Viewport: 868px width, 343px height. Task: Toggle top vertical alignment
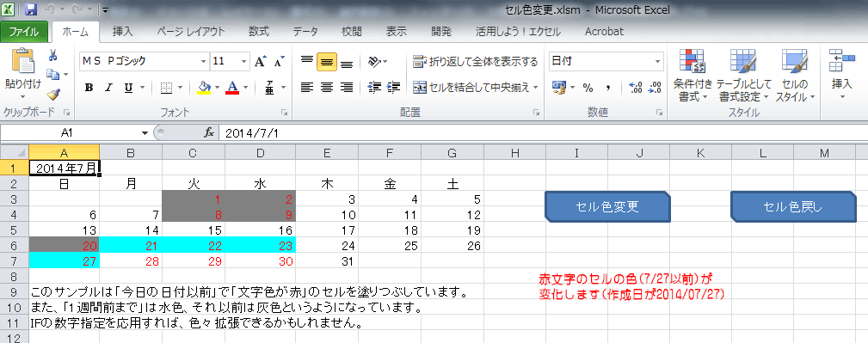[306, 61]
